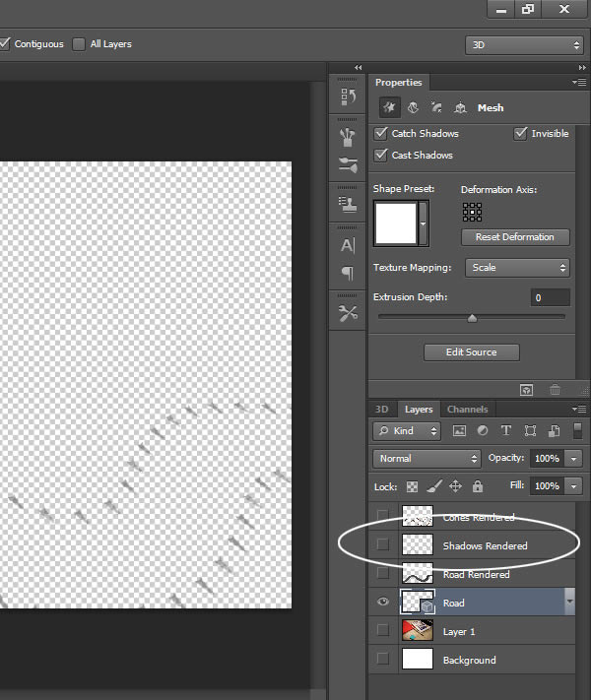Viewport: 591px width, 700px height.
Task: Filter layers by shape layers icon
Action: pyautogui.click(x=530, y=431)
